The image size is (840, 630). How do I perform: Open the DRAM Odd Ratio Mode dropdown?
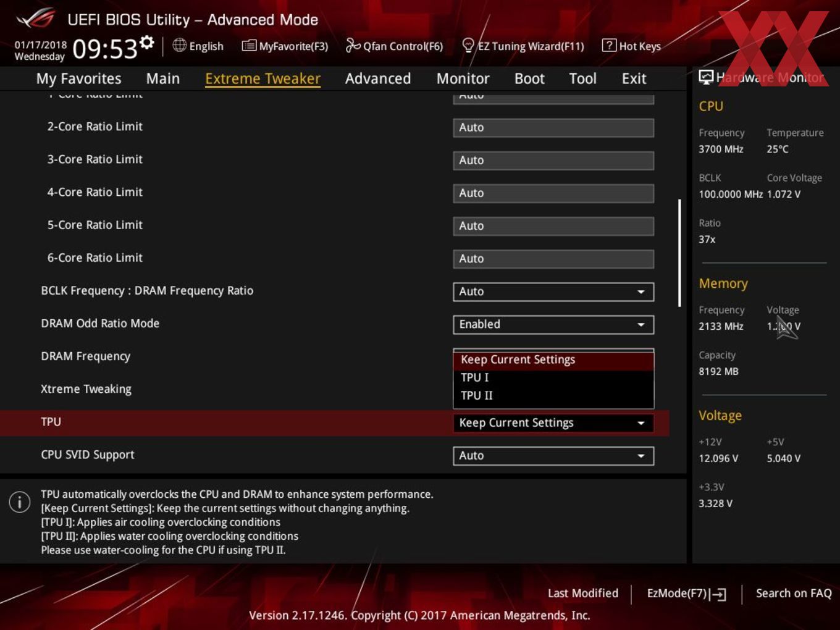point(553,324)
